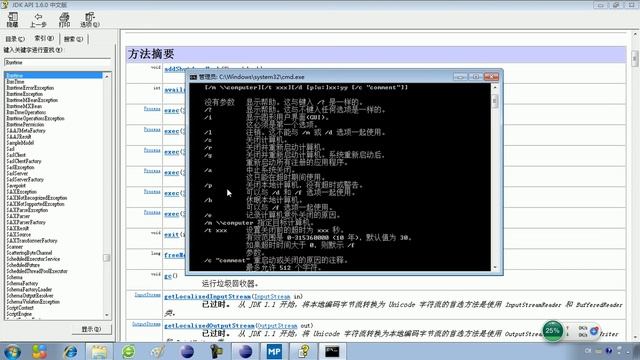The height and width of the screenshot is (360, 640).
Task: Click the cmd console taskbar icon
Action: pos(332,351)
